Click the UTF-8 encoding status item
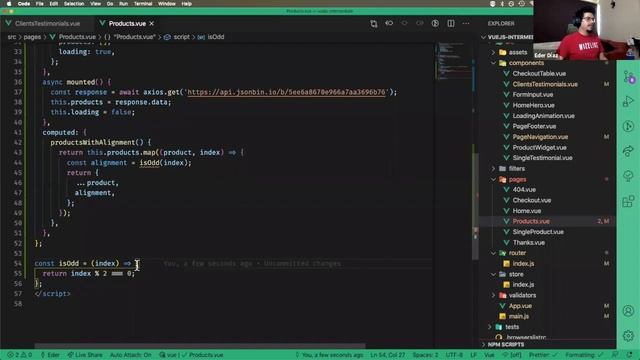The width and height of the screenshot is (640, 360). (454, 355)
